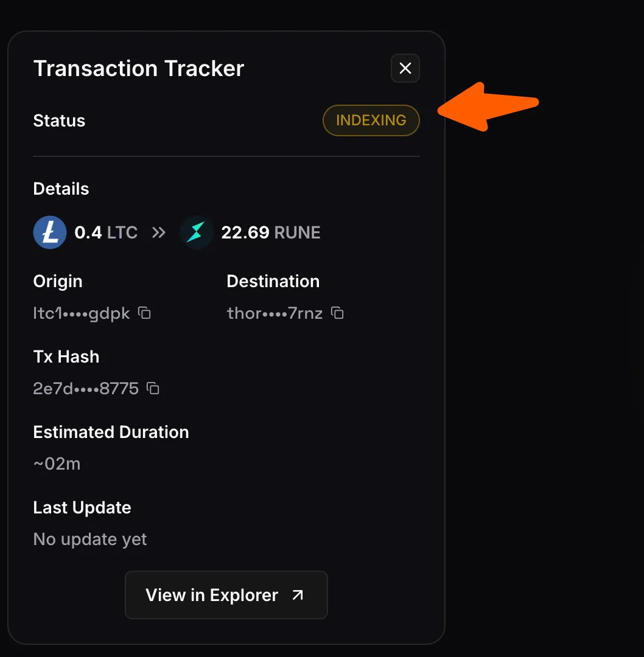The height and width of the screenshot is (657, 644).
Task: Click the ltc1••••gdpk origin address text
Action: click(82, 313)
